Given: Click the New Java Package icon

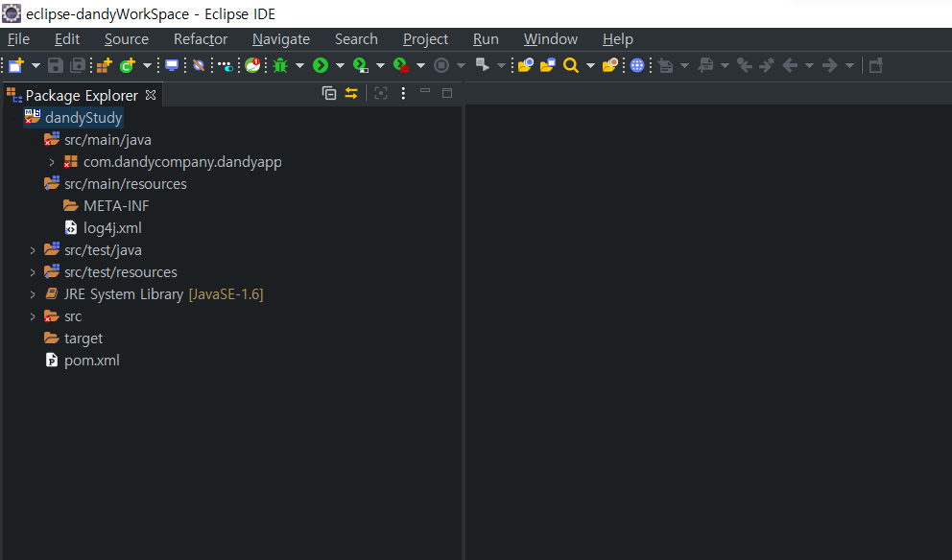Looking at the screenshot, I should coord(105,65).
